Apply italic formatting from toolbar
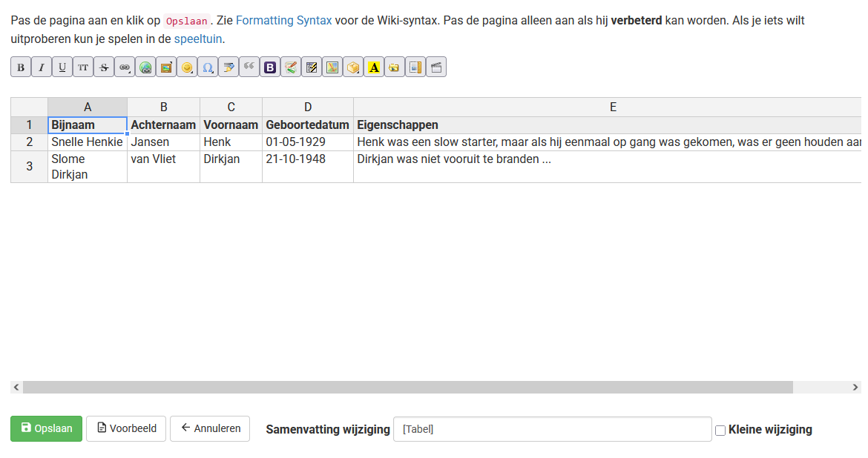This screenshot has height=458, width=868. 42,67
